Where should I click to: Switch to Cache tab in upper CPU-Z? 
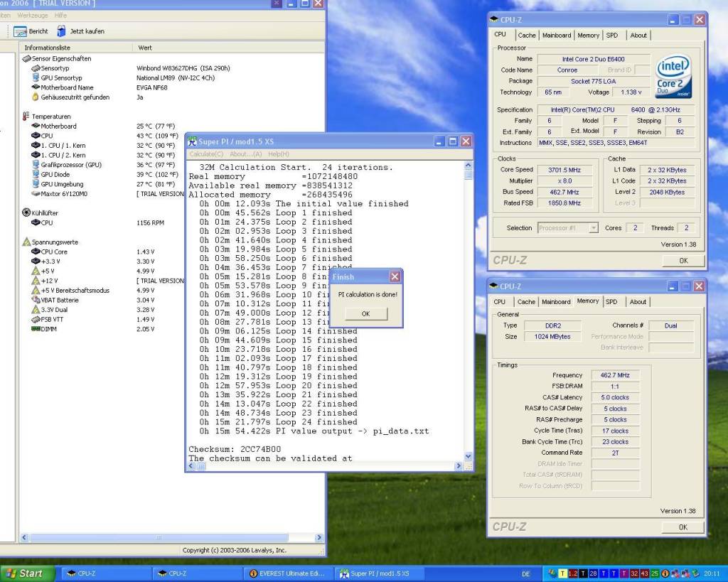point(527,36)
